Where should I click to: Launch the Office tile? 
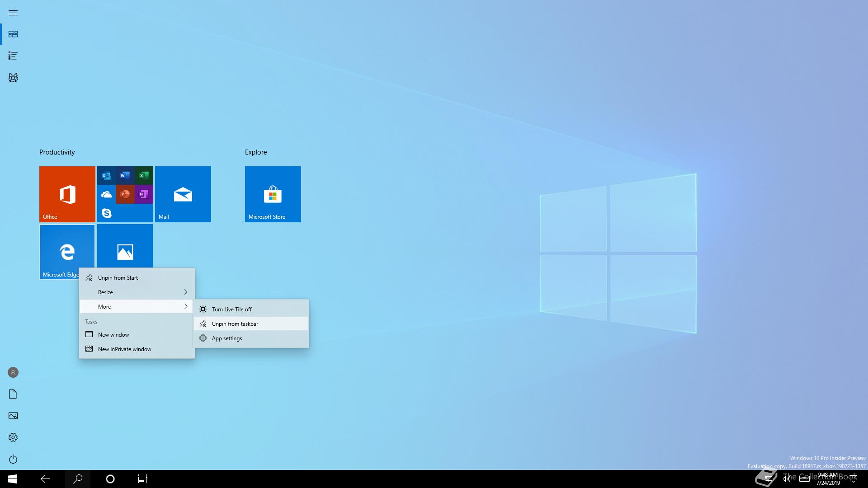[67, 194]
